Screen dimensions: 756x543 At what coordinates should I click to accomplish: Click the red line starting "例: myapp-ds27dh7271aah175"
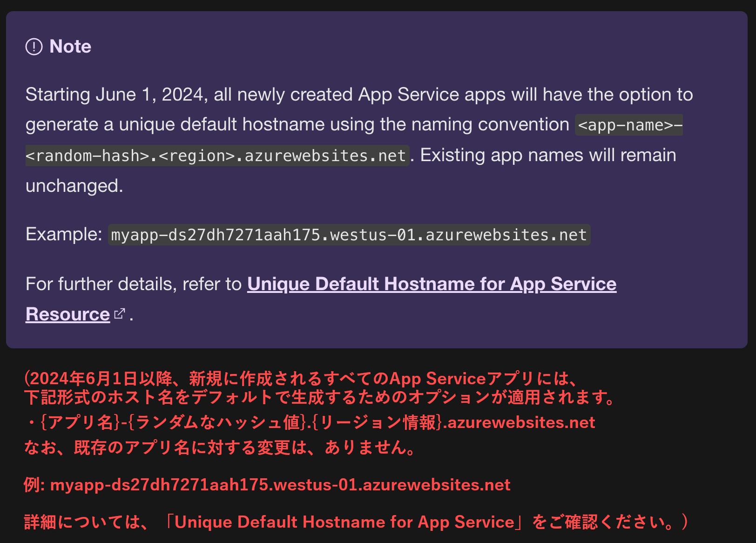click(x=267, y=485)
